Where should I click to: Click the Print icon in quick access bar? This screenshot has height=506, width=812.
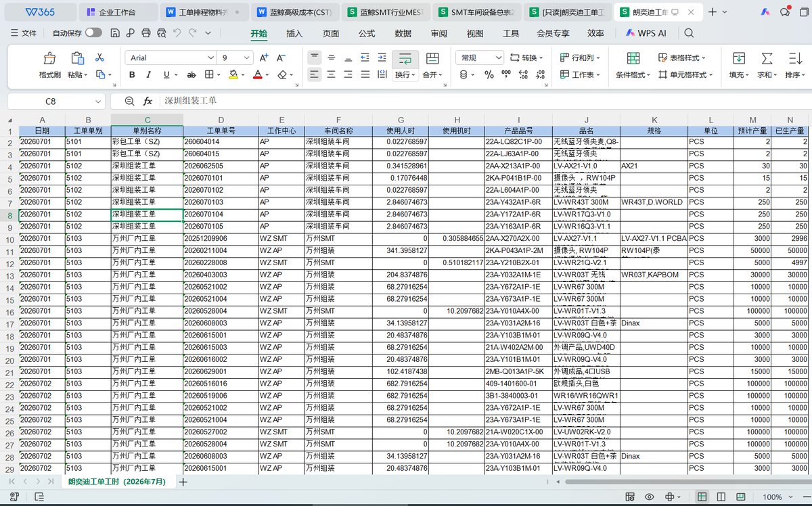click(146, 32)
